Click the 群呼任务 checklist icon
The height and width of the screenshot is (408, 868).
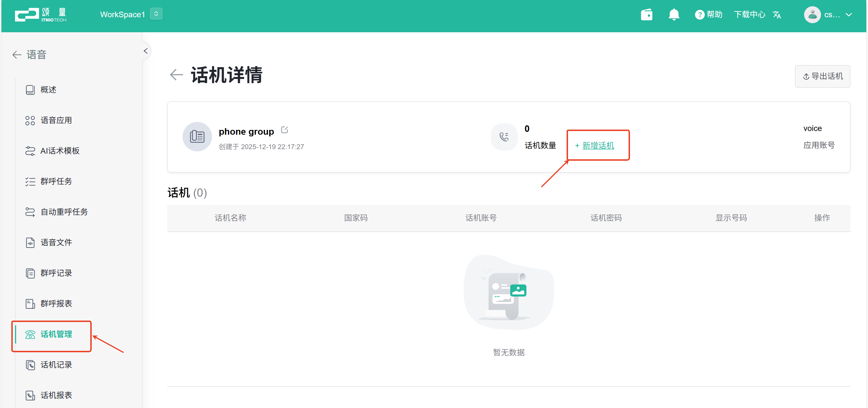(x=30, y=182)
